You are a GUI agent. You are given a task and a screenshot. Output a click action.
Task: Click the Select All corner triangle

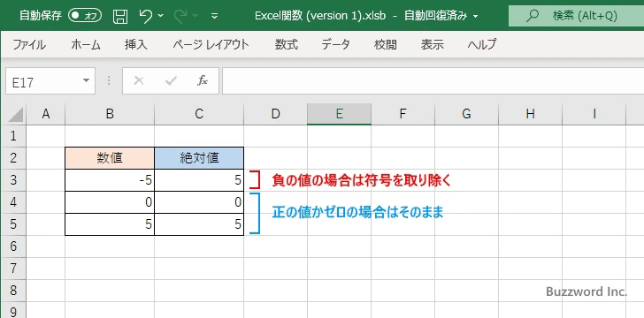pos(16,114)
